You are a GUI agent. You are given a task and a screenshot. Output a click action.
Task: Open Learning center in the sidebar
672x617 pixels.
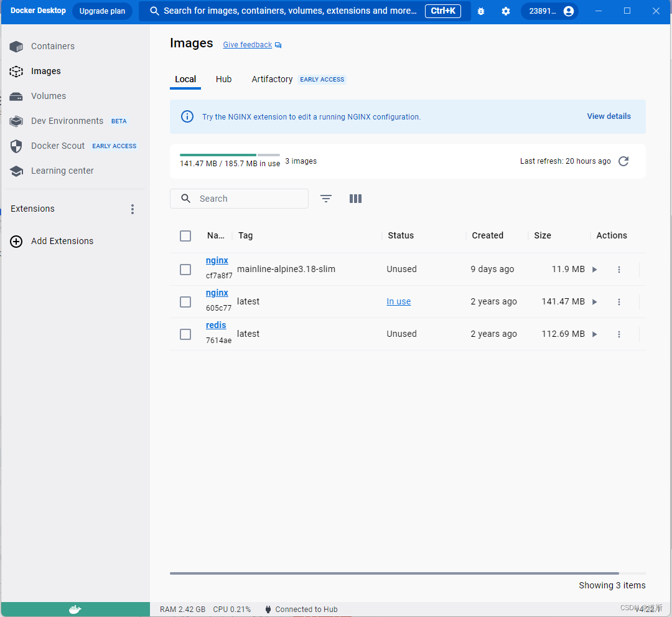tap(62, 171)
